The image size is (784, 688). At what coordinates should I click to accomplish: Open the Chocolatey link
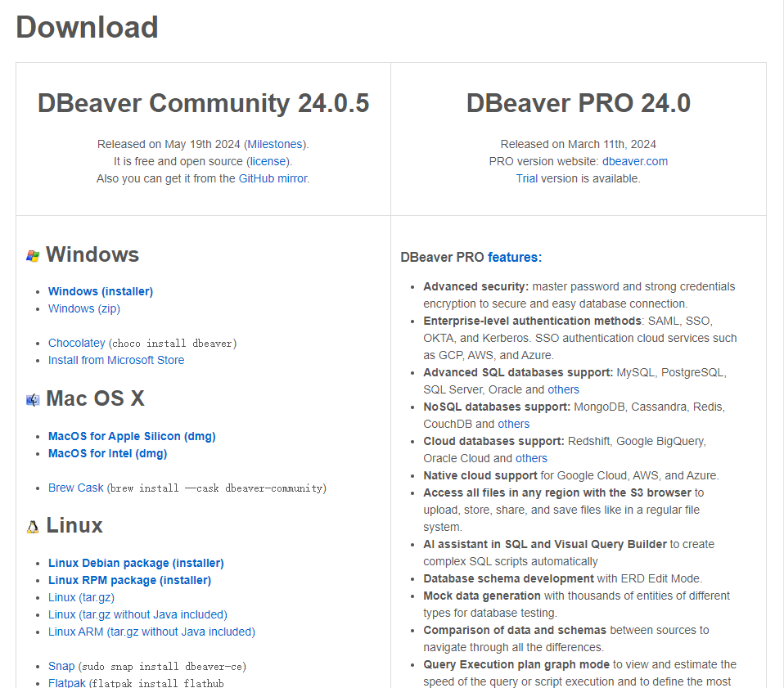point(76,344)
